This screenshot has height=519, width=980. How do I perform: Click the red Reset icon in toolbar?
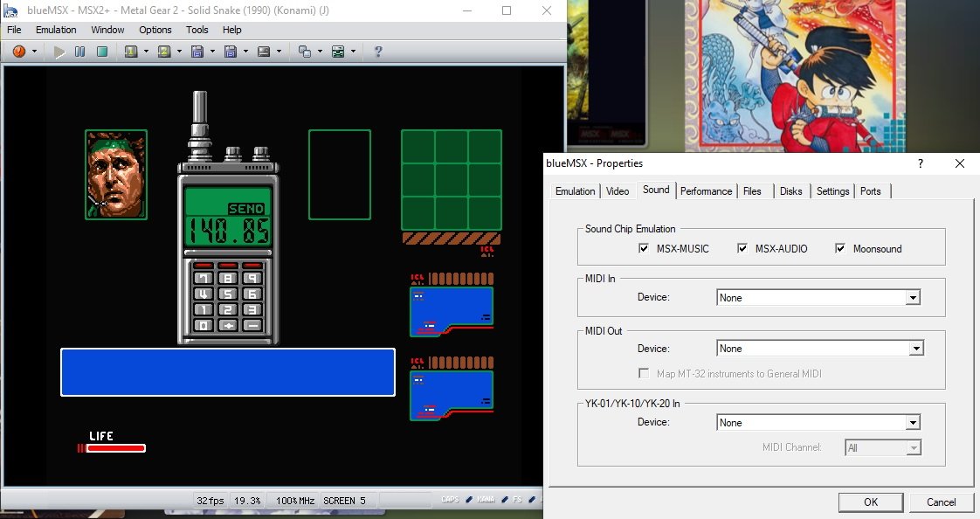18,52
